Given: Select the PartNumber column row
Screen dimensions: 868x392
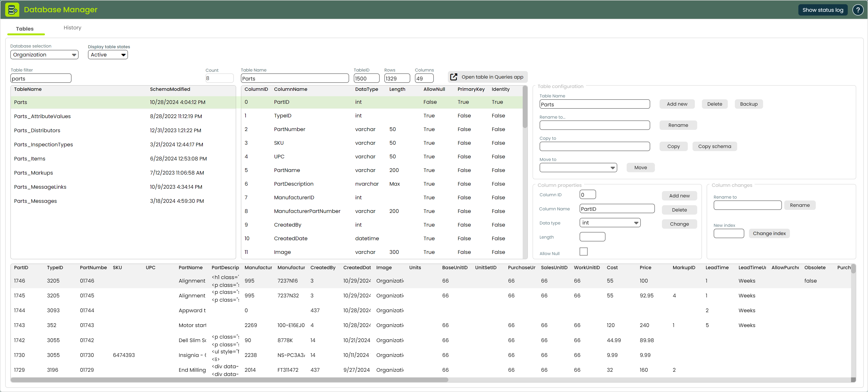Looking at the screenshot, I should coord(382,129).
